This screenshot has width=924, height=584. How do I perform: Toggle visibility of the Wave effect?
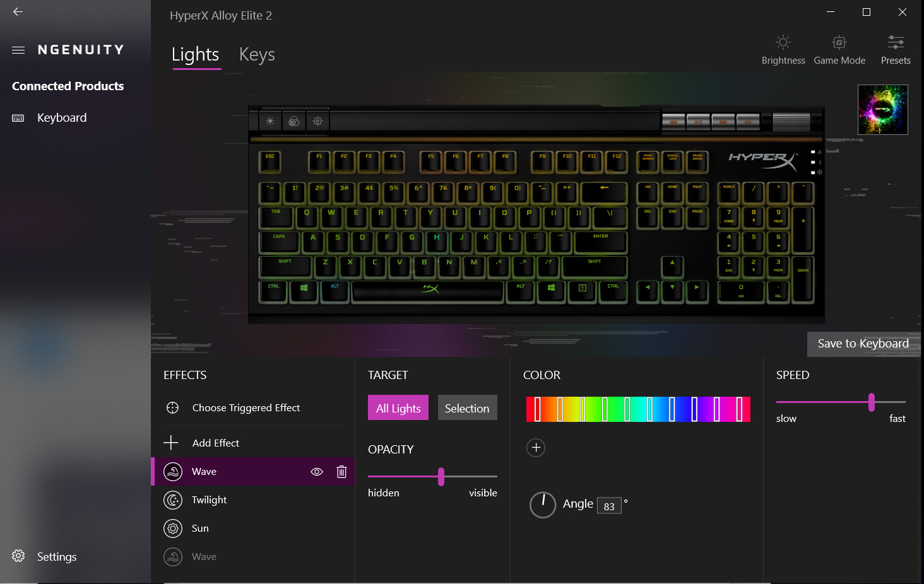click(316, 471)
